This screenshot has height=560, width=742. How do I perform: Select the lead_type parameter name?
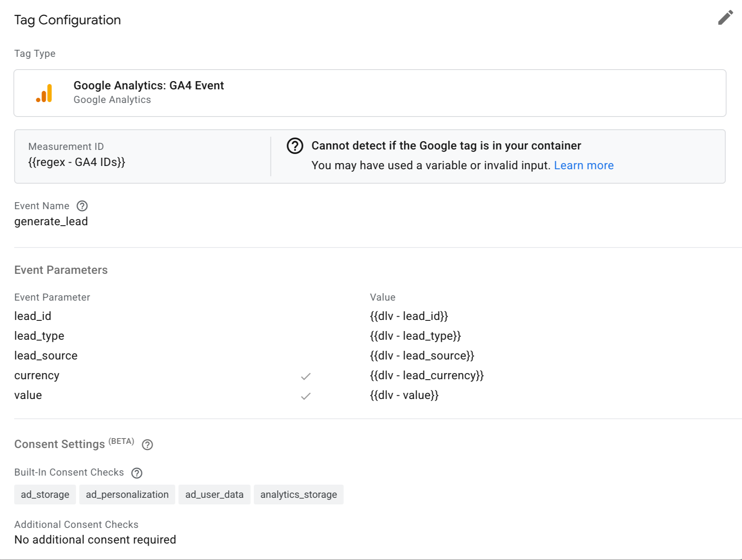tap(39, 336)
